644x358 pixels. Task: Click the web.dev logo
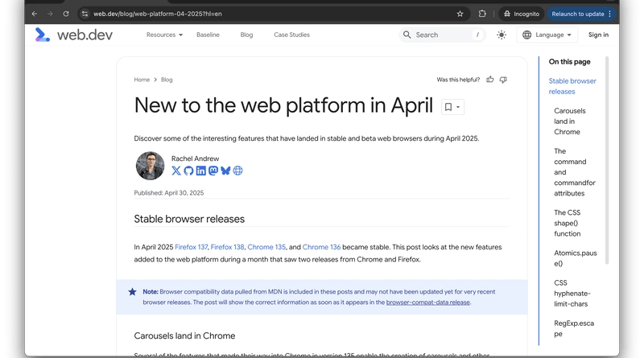pos(73,35)
